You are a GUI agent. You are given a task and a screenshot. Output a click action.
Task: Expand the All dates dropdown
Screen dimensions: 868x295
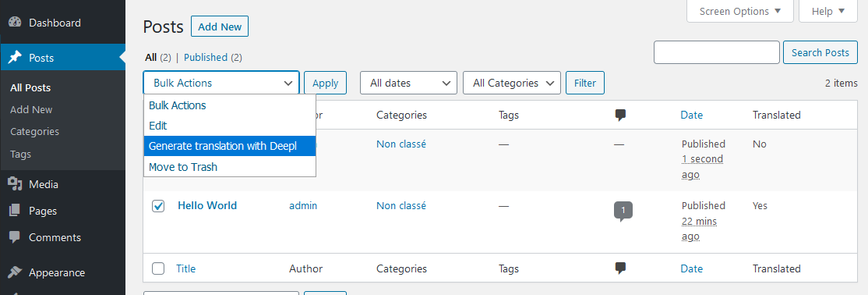pos(408,84)
